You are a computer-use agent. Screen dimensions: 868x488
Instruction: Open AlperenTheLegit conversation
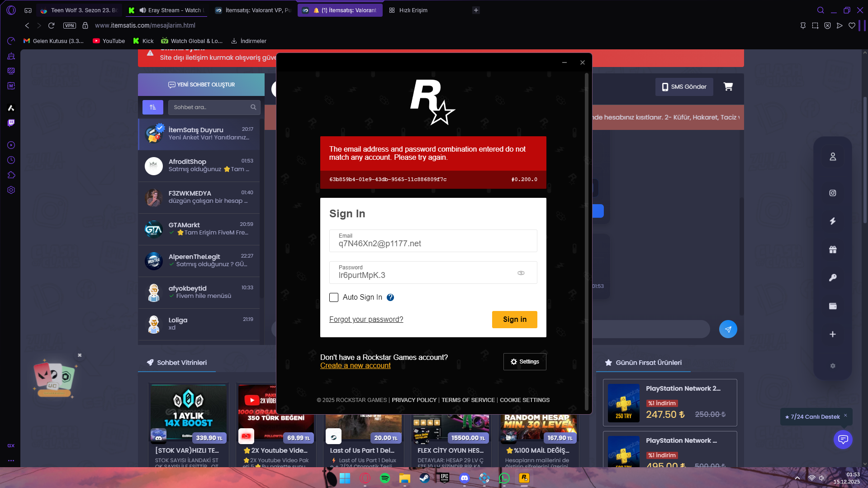tap(199, 261)
